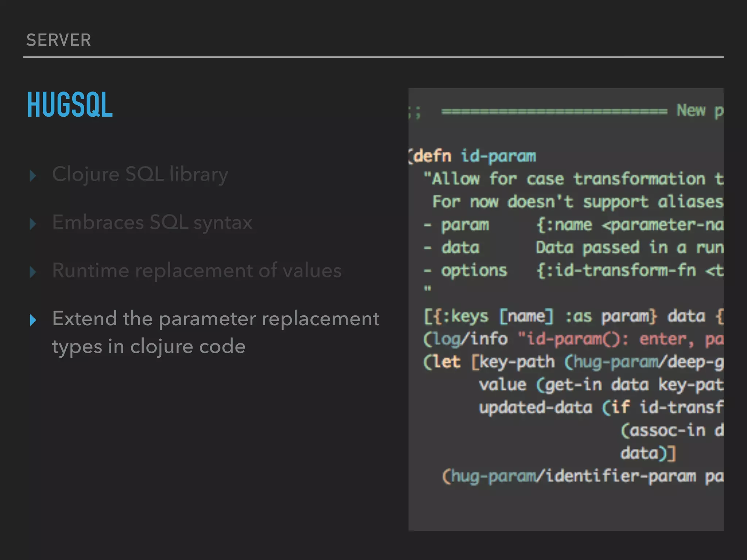
Task: Click the '- data Data passed in' line
Action: tap(573, 248)
